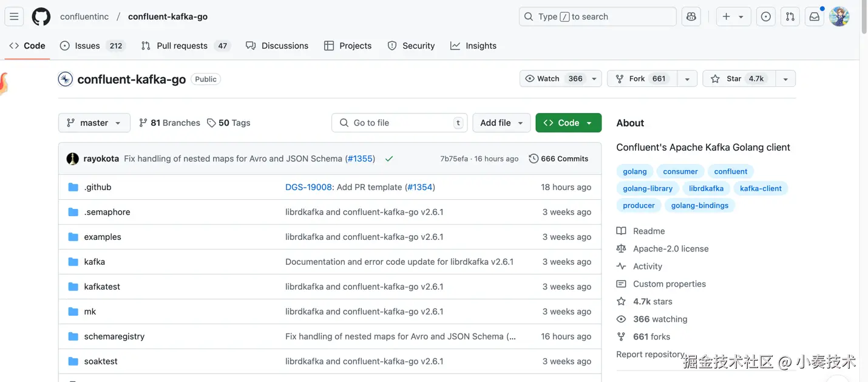Open the master branch selector dropdown
The height and width of the screenshot is (382, 868).
pyautogui.click(x=94, y=123)
